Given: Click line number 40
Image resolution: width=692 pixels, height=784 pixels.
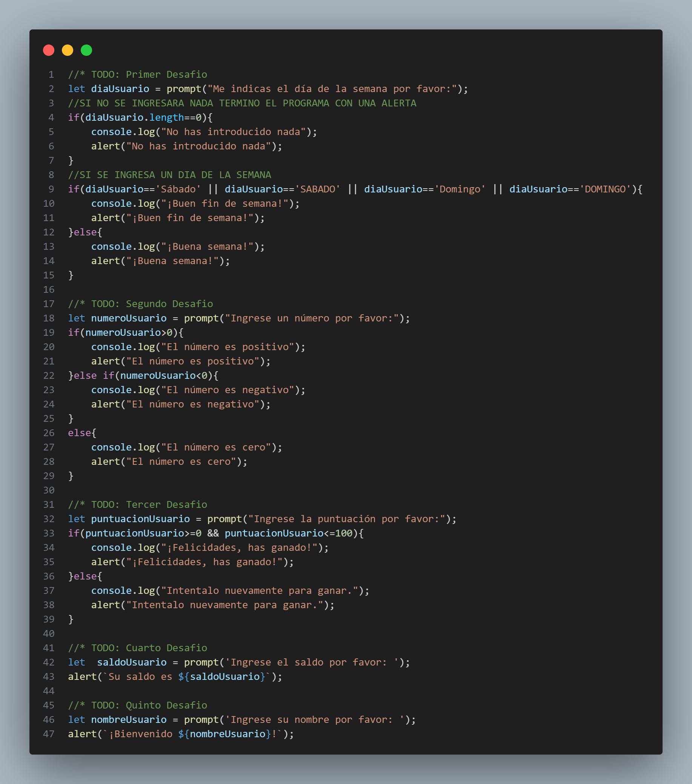Looking at the screenshot, I should 49,633.
